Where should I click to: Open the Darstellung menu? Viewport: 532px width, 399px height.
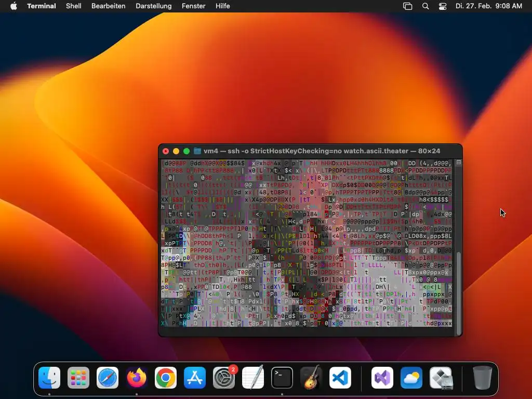click(x=153, y=6)
